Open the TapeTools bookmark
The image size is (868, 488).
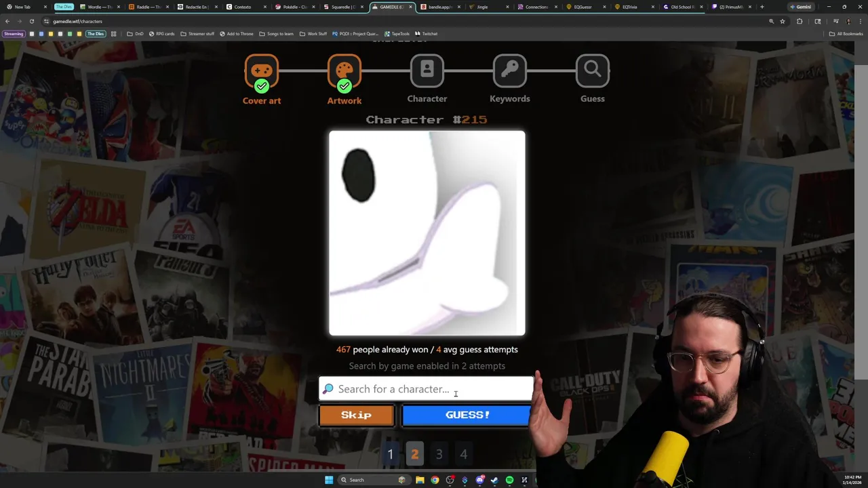pyautogui.click(x=397, y=33)
